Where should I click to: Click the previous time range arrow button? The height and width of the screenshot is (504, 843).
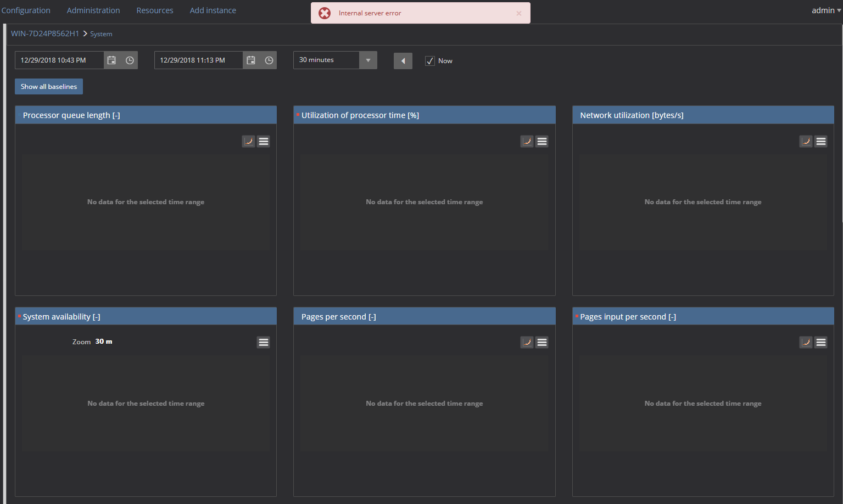click(x=403, y=61)
